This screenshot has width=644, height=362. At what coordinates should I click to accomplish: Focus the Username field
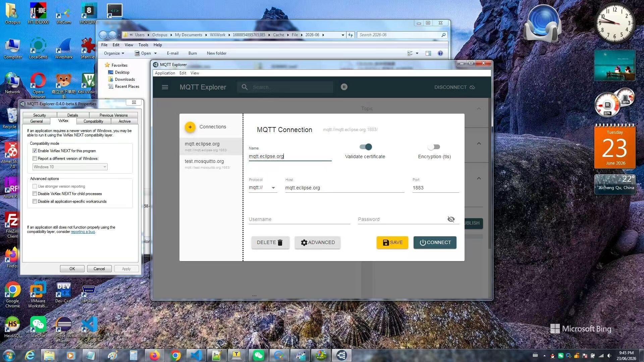299,219
